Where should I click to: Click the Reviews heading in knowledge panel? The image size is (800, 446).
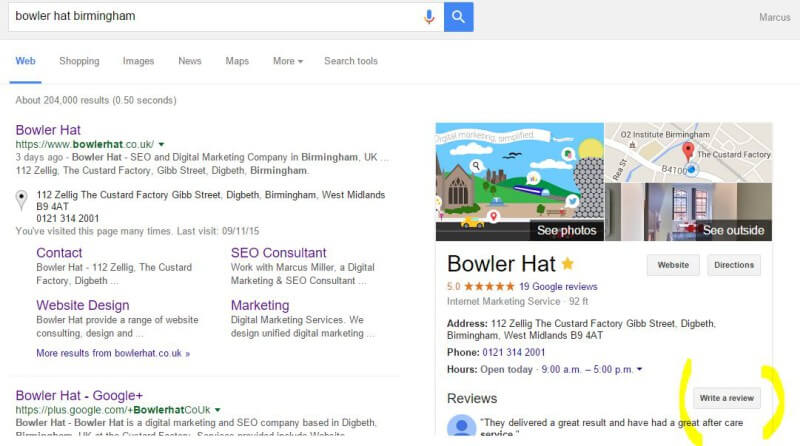click(472, 399)
